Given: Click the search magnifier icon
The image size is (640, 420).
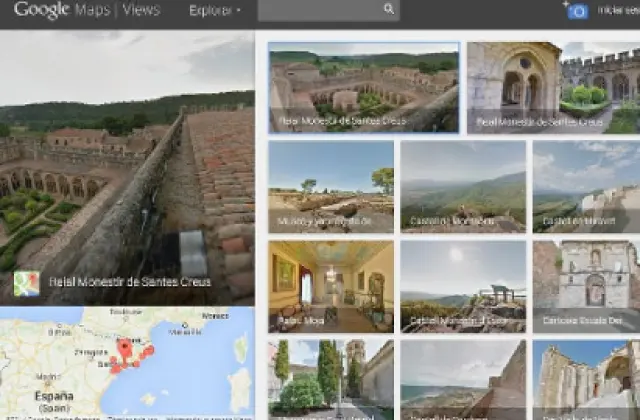Looking at the screenshot, I should pos(388,10).
